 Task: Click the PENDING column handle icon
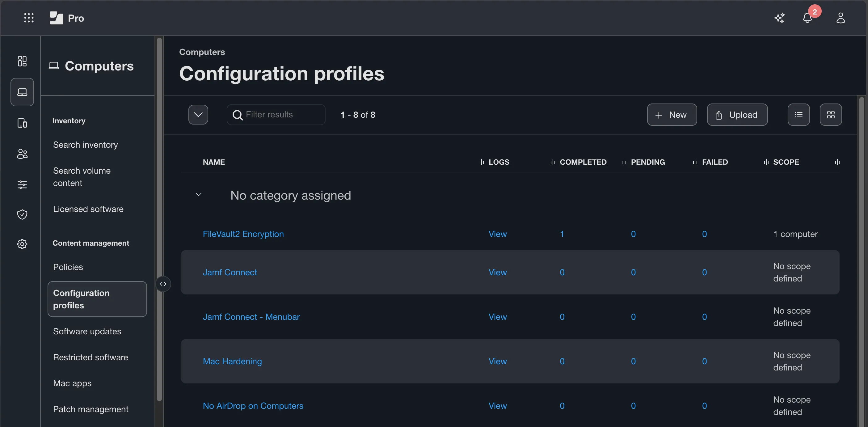tap(624, 162)
